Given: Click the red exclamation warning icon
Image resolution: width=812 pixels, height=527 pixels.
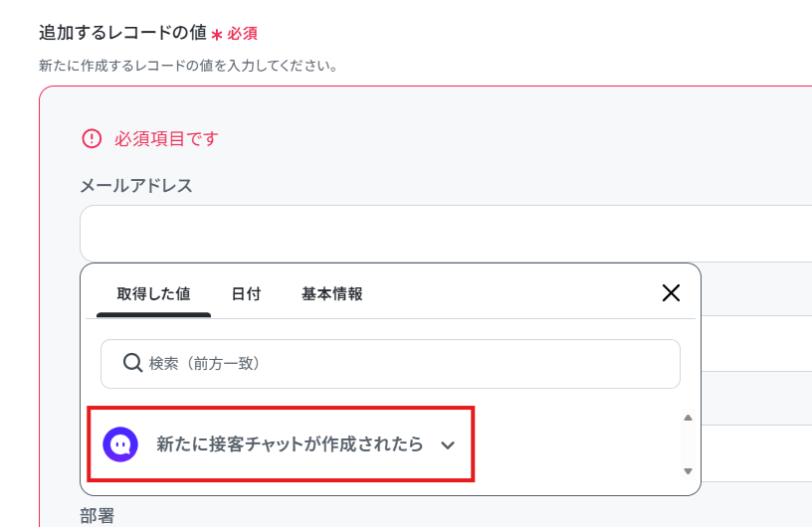Looking at the screenshot, I should [x=92, y=138].
